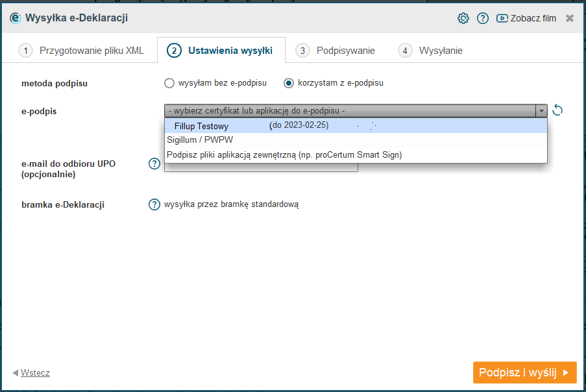Choose Sigillum / PWPW option

(x=356, y=140)
